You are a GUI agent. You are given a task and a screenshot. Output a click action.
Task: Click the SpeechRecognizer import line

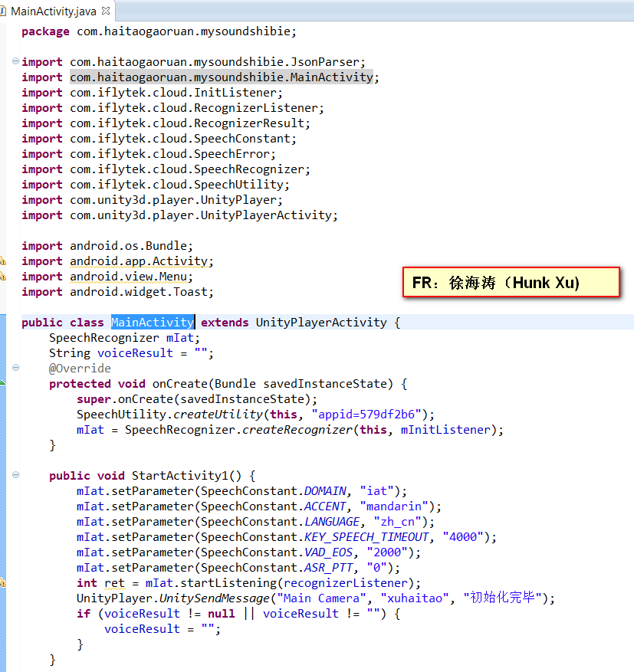tap(166, 169)
